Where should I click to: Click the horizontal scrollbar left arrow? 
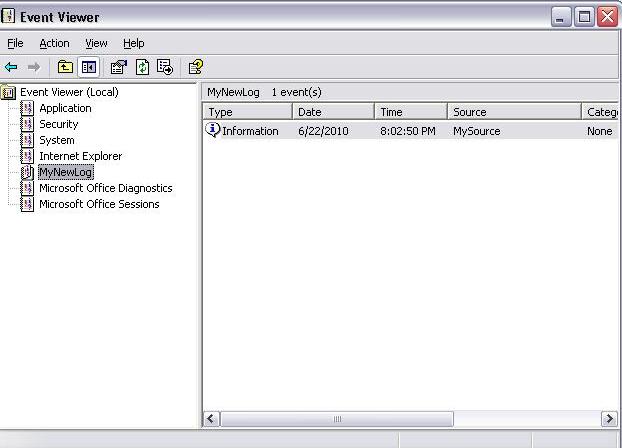211,419
